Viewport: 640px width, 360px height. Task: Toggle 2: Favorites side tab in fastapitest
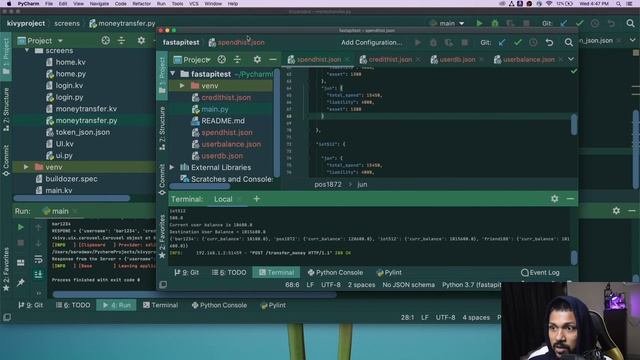pyautogui.click(x=162, y=236)
